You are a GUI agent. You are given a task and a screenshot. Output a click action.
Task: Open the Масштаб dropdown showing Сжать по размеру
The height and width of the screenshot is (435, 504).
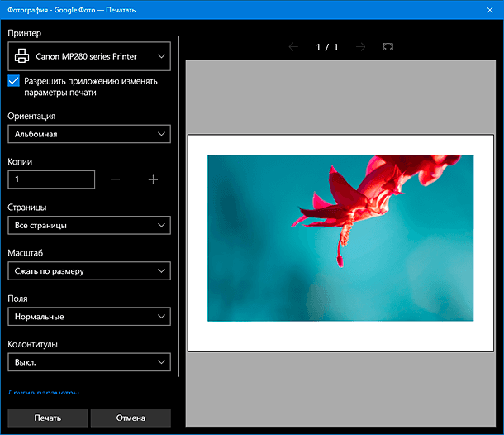(89, 271)
